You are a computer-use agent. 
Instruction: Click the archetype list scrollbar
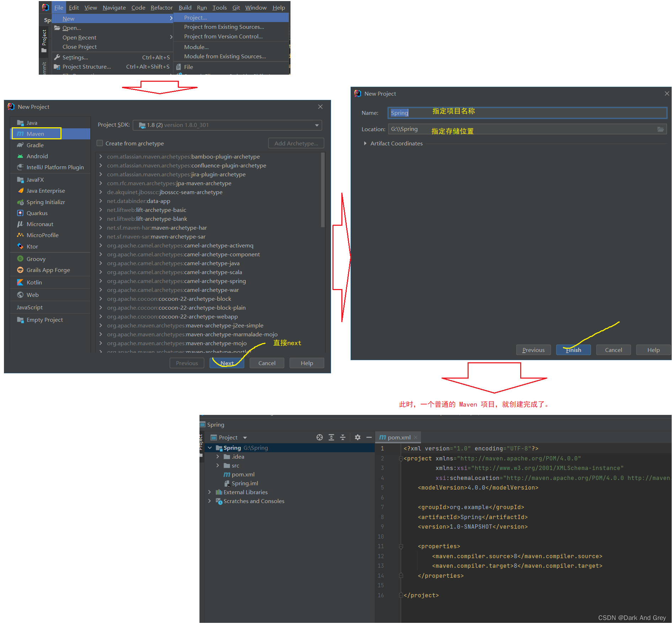(323, 189)
